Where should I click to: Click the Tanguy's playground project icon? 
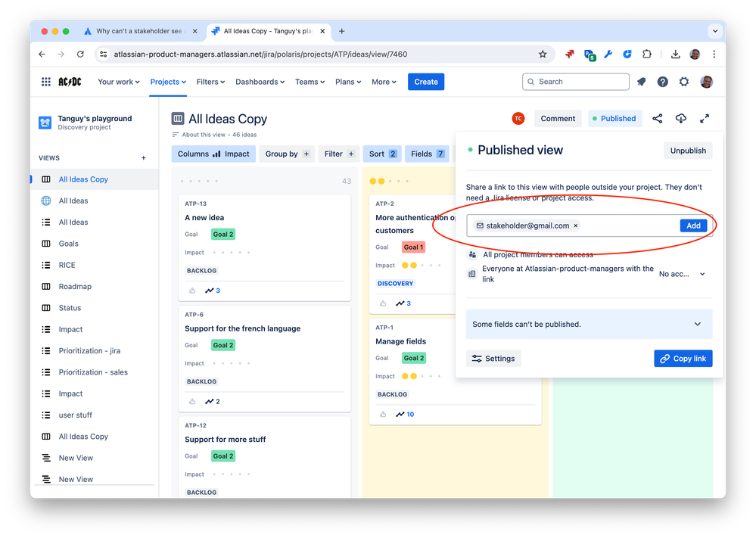tap(45, 123)
